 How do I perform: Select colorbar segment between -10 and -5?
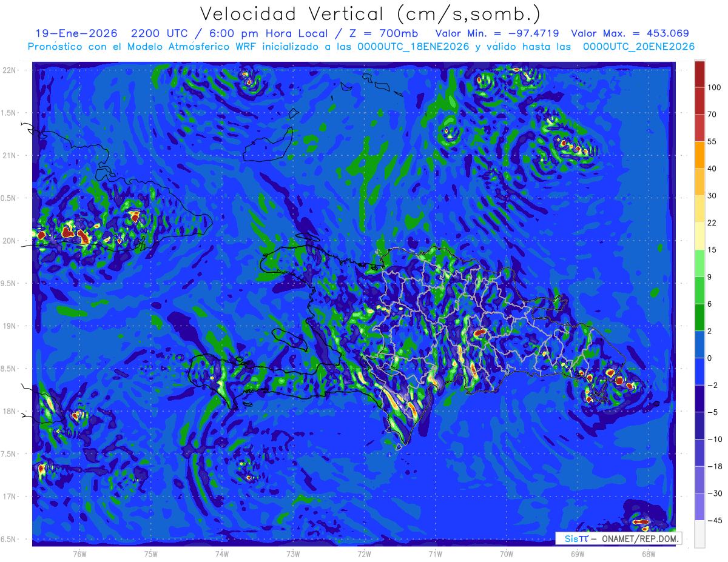coord(700,426)
